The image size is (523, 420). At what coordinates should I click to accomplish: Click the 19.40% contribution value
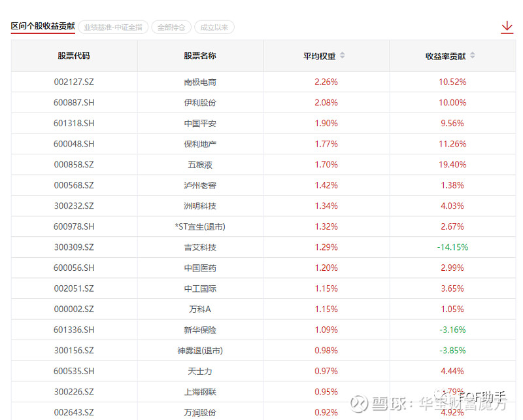(x=452, y=165)
